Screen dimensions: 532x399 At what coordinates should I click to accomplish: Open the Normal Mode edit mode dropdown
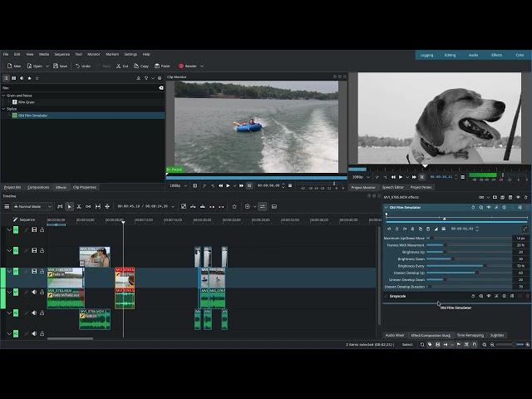(x=32, y=206)
